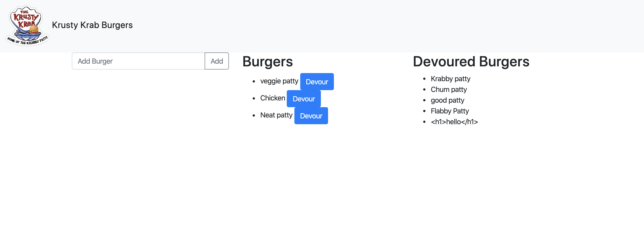The width and height of the screenshot is (644, 252).
Task: Click the Add Burger text field
Action: 138,61
